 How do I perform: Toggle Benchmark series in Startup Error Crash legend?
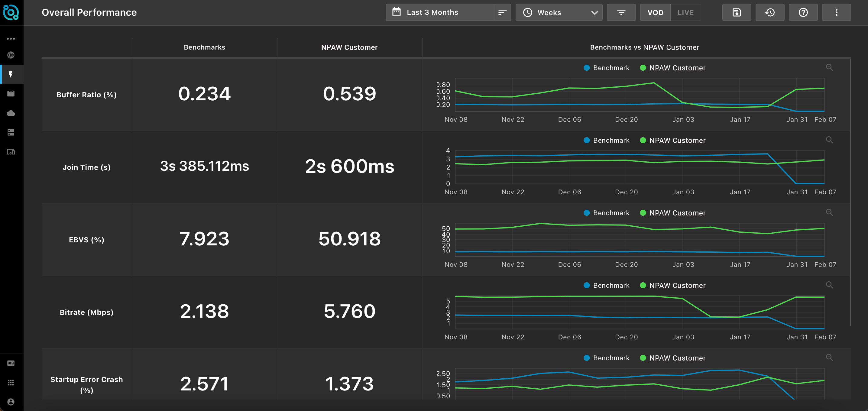coord(607,358)
